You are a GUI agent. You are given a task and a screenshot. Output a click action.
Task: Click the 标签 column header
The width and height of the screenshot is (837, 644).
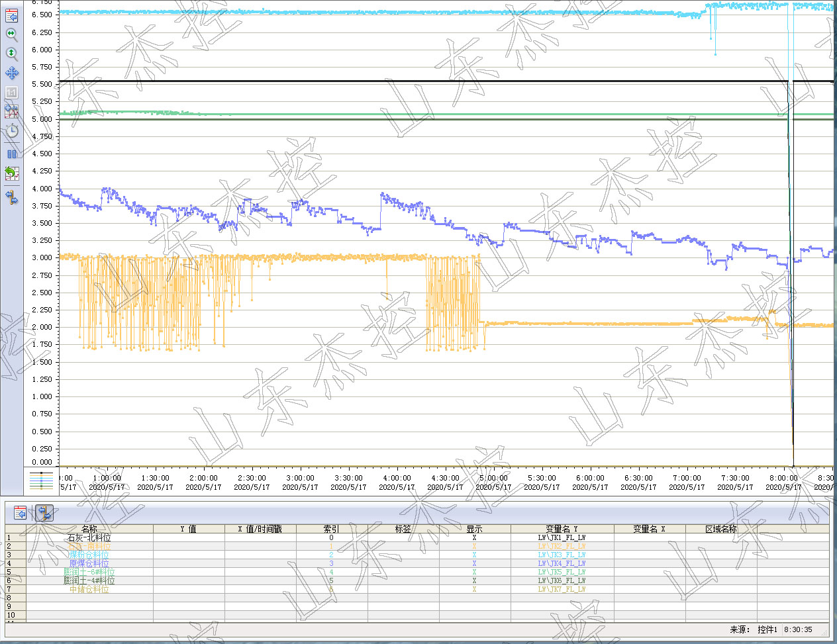403,529
